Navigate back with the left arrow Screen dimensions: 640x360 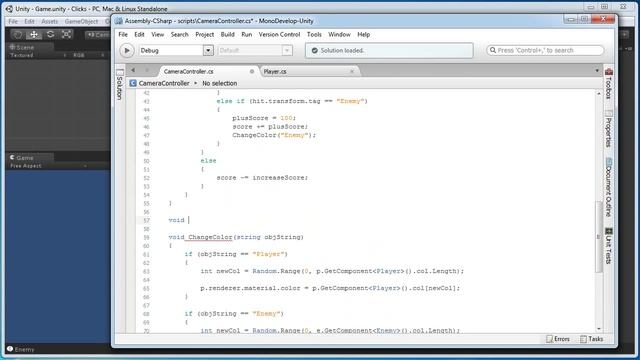[x=133, y=70]
